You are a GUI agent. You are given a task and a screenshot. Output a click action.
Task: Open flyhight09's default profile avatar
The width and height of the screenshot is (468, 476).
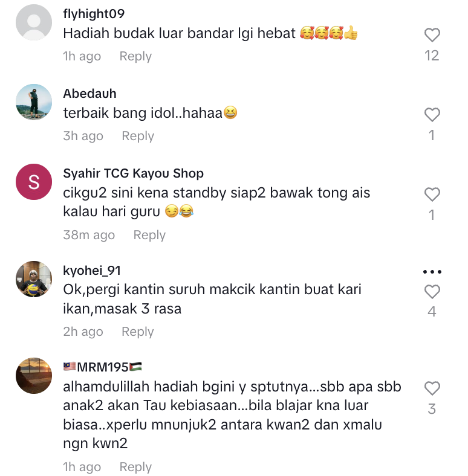pos(34,22)
